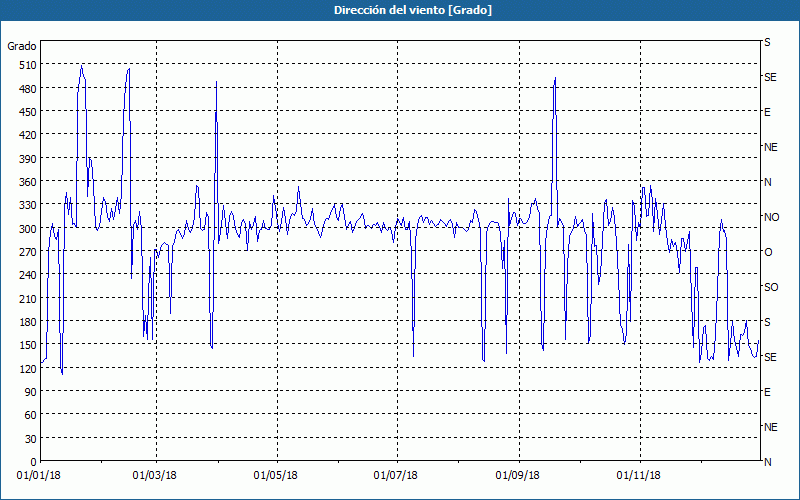Select the 01/07/18 date on the time axis

pos(395,476)
